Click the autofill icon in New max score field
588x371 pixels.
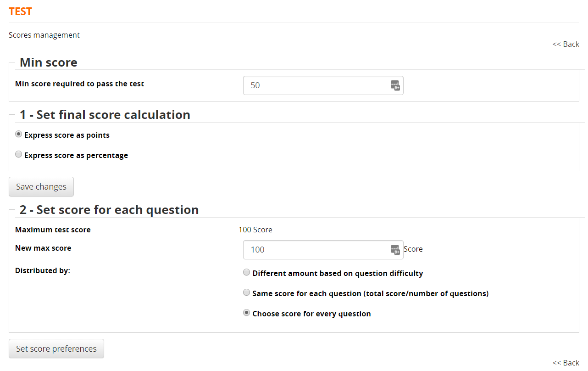tap(395, 249)
